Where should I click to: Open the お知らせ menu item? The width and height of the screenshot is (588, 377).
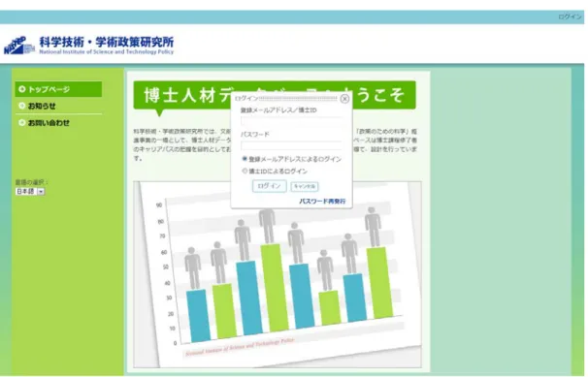58,106
